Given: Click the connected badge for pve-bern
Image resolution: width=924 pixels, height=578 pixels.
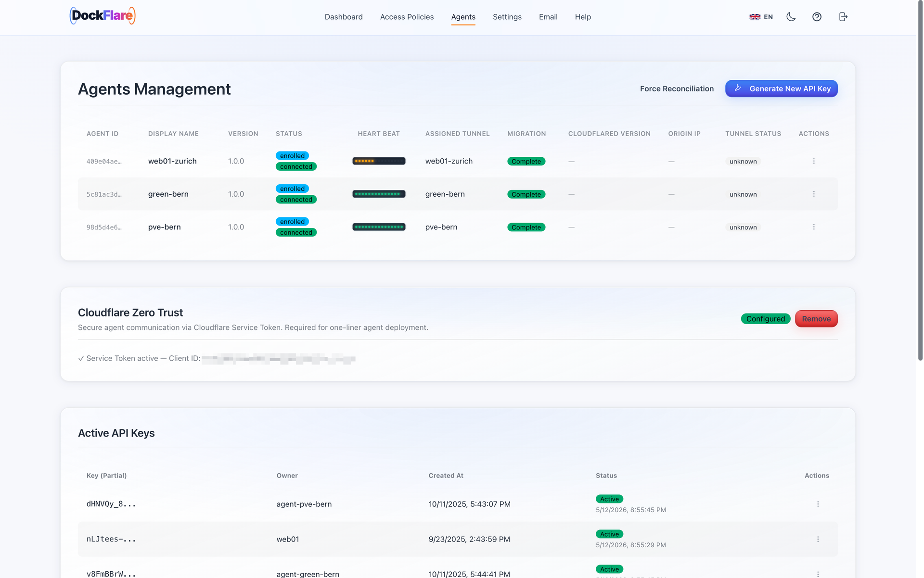Looking at the screenshot, I should tap(296, 232).
